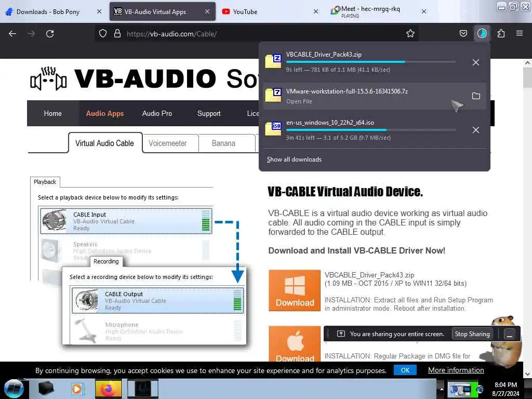Viewport: 532px width, 399px height.
Task: Reload the page with the refresh icon
Action: point(50,34)
